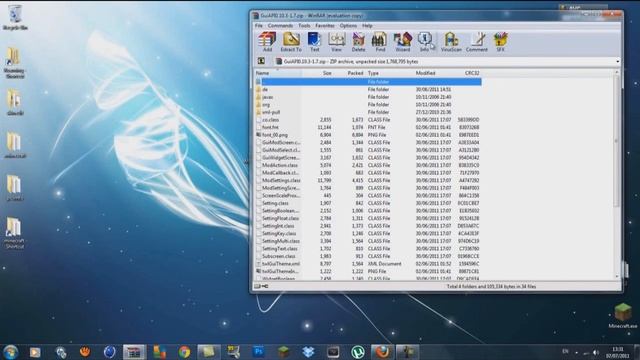Click the up-one-level icon beside the address bar

[261, 61]
